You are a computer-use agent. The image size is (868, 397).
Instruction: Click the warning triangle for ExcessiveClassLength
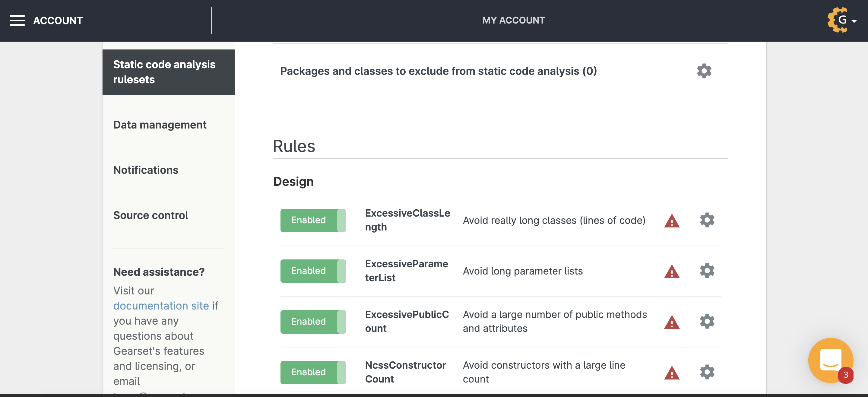click(672, 221)
